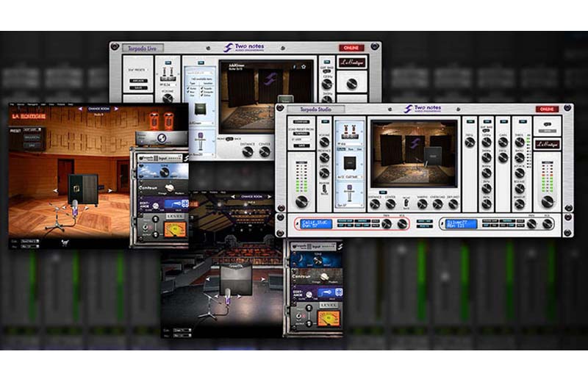The image size is (588, 382).
Task: Click the Two notes logo in Torpedo Studio
Action: point(423,109)
